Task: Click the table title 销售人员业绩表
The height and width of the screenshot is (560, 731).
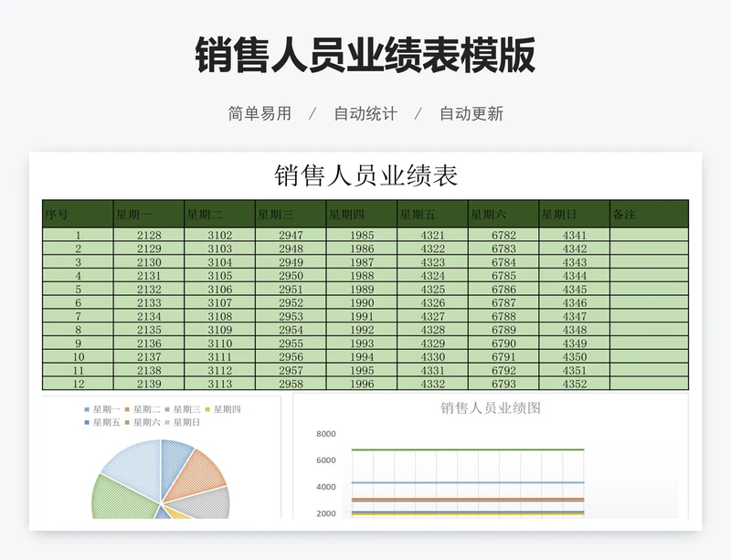Action: click(x=365, y=175)
